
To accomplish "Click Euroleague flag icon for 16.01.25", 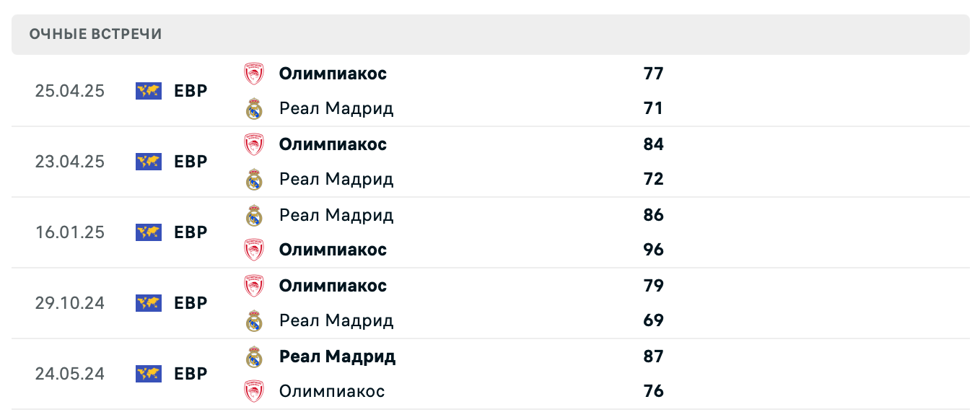I will [x=149, y=232].
